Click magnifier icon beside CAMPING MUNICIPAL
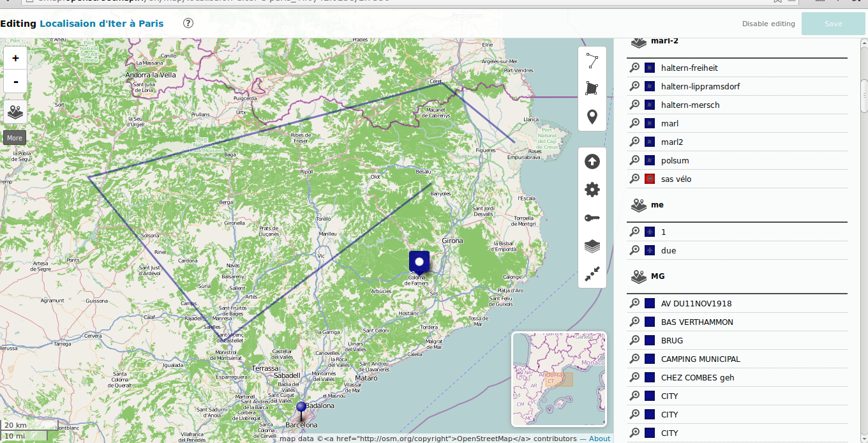 click(634, 359)
